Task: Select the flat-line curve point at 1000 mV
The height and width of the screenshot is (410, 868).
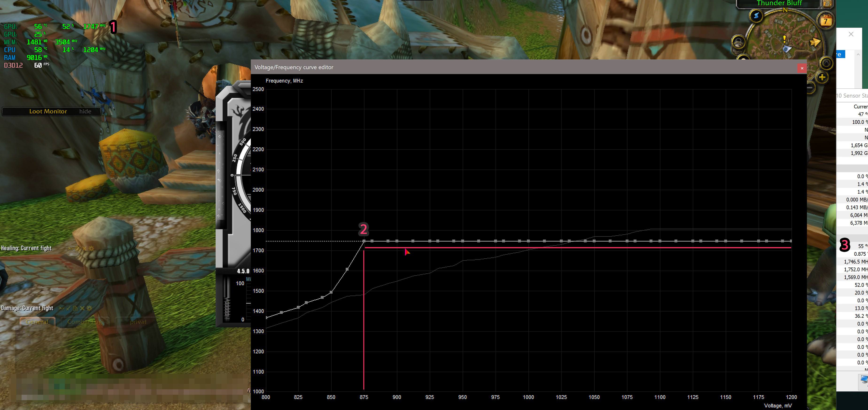Action: [x=528, y=241]
